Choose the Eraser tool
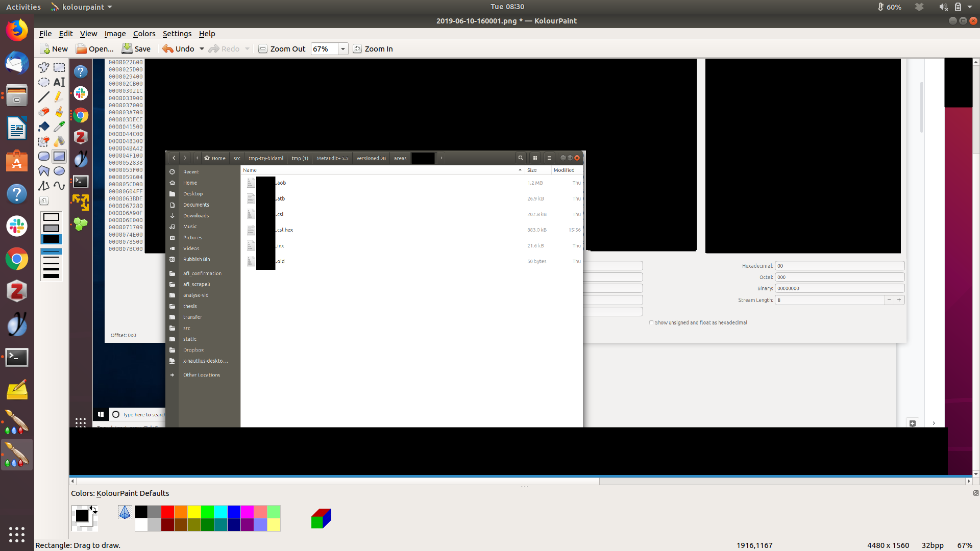 click(44, 112)
